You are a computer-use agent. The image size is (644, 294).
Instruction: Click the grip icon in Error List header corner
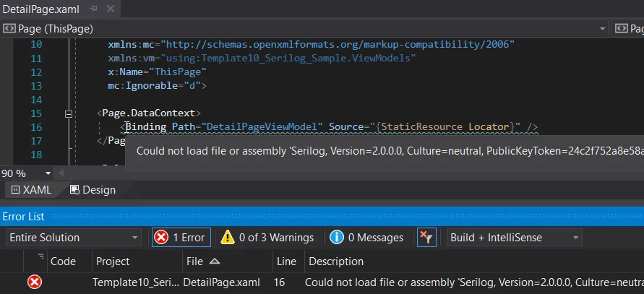[40, 256]
